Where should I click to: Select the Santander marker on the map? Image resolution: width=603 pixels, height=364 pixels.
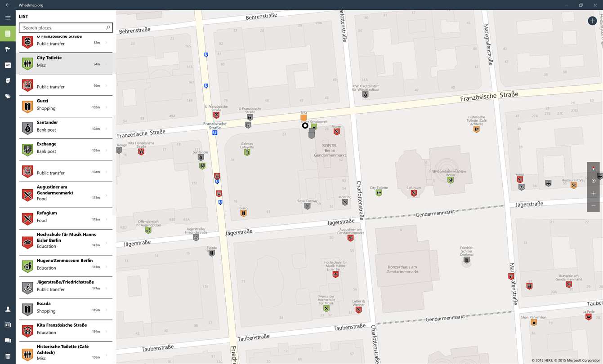pos(201,157)
